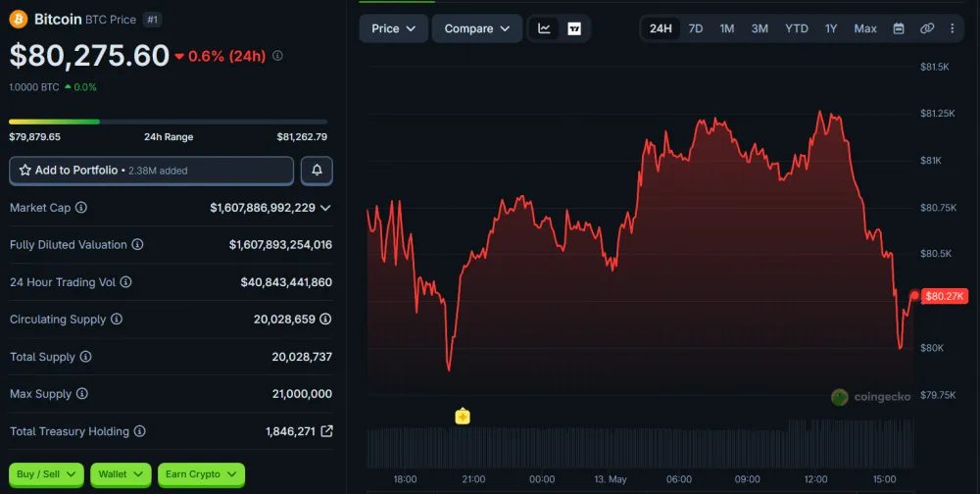Image resolution: width=980 pixels, height=494 pixels.
Task: Select the Max timeframe tab
Action: [865, 28]
